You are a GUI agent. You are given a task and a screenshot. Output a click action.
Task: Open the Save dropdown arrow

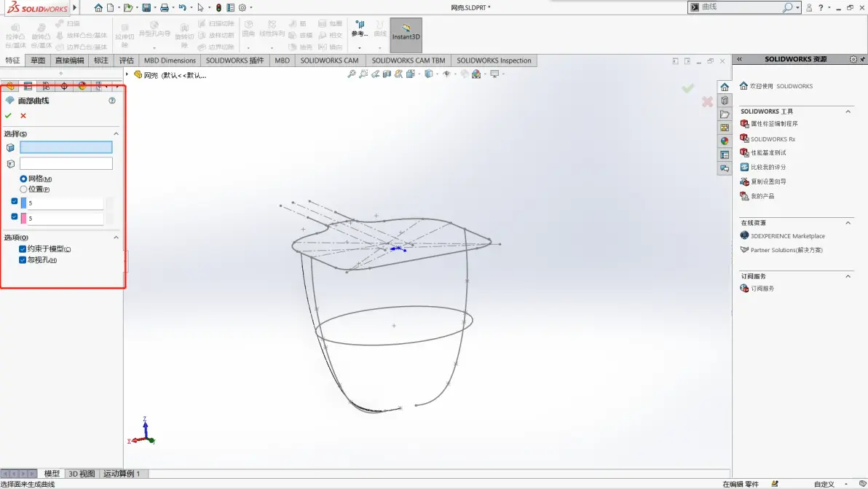tap(155, 8)
